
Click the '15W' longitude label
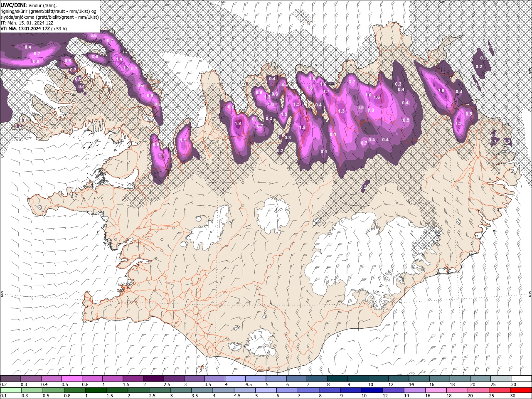(x=440, y=2)
